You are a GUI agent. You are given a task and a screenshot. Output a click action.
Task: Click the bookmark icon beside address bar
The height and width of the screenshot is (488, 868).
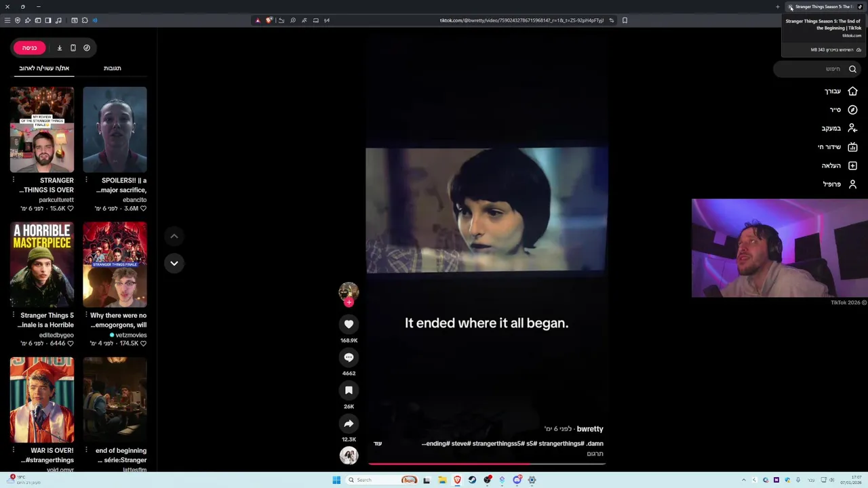click(625, 20)
